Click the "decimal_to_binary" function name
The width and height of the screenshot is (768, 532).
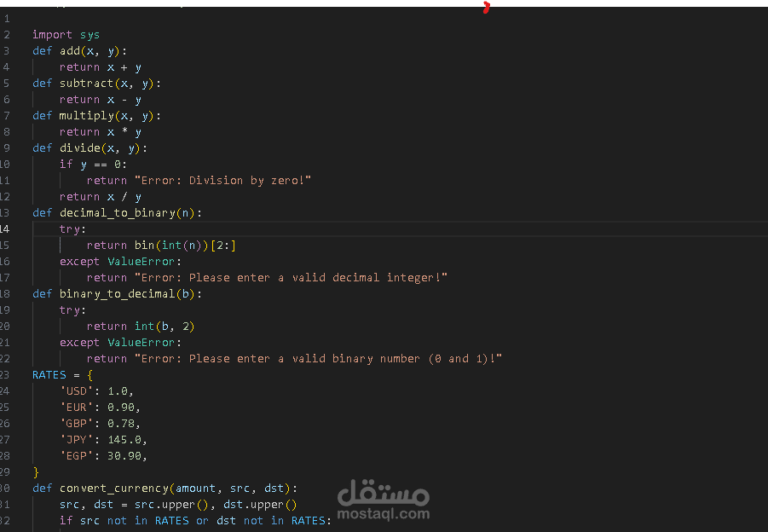pos(118,212)
